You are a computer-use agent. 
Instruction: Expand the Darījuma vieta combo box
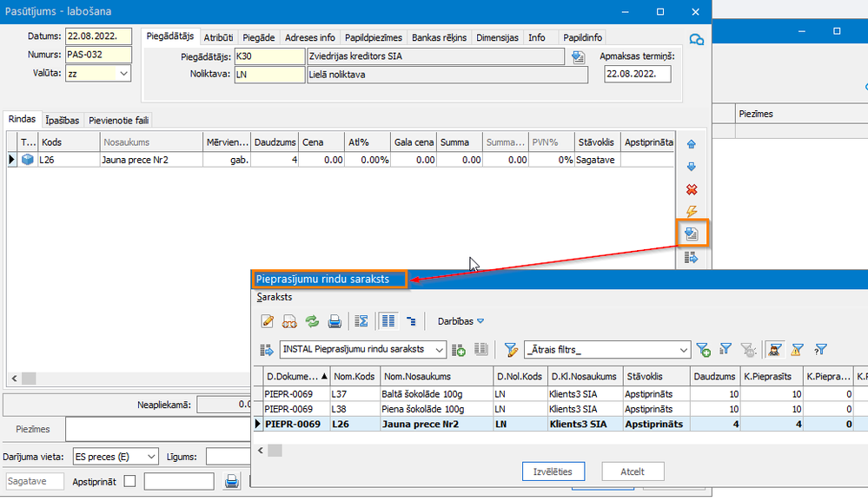tap(151, 457)
